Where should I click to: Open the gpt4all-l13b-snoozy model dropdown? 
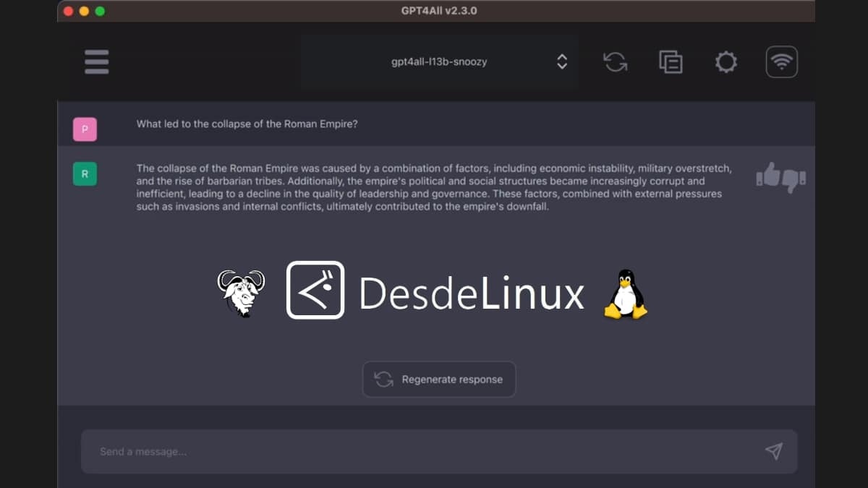439,62
